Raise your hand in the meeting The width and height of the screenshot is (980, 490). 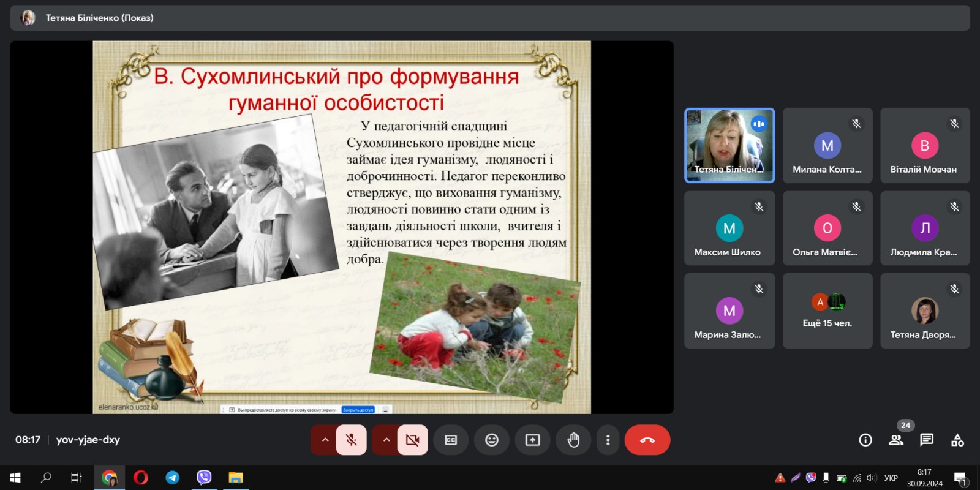pos(573,440)
